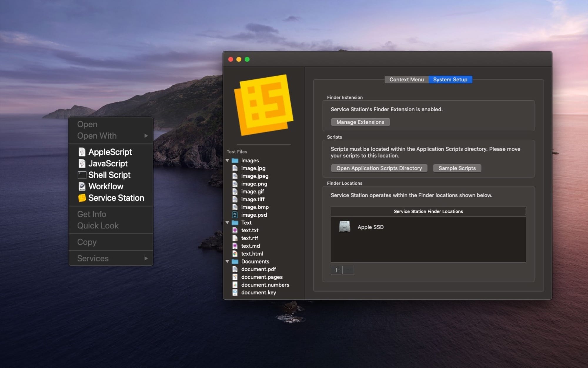Click the Apple SSD drive icon
Screen dimensions: 588x368
[x=344, y=227]
